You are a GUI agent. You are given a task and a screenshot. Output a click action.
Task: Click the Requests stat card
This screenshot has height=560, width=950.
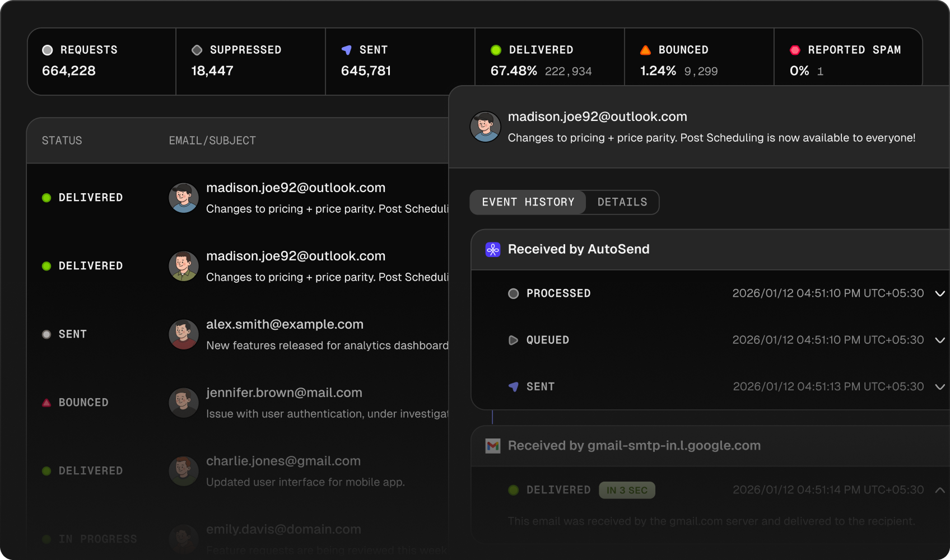point(101,61)
